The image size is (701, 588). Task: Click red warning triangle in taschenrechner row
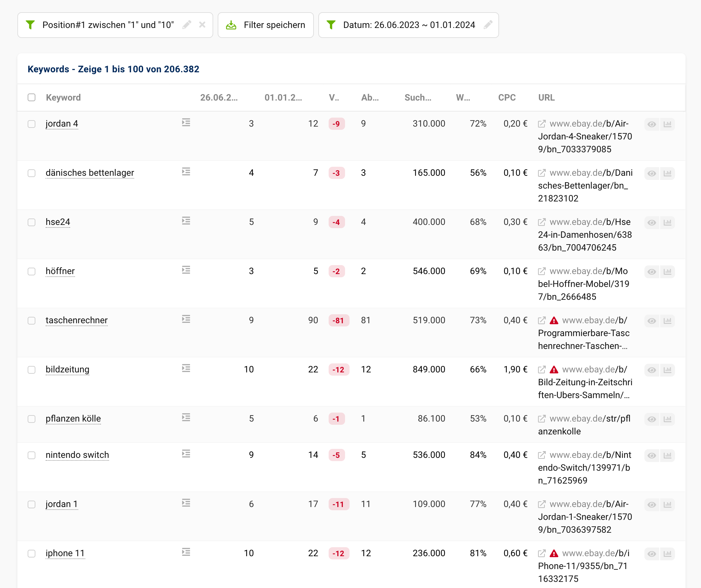[x=554, y=321]
